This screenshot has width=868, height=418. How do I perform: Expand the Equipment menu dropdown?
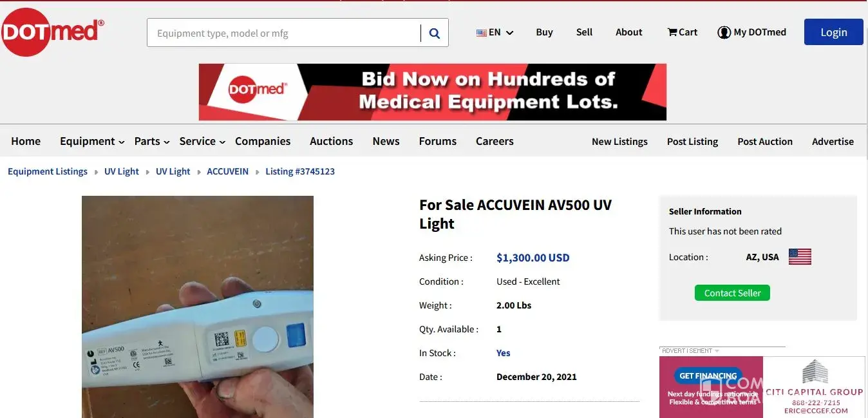pyautogui.click(x=92, y=141)
